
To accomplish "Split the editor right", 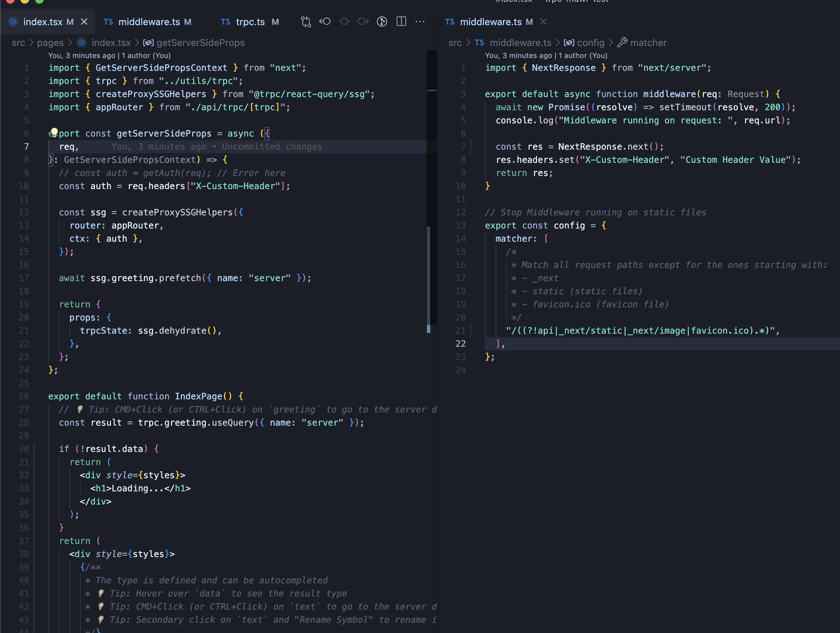I will [x=401, y=22].
